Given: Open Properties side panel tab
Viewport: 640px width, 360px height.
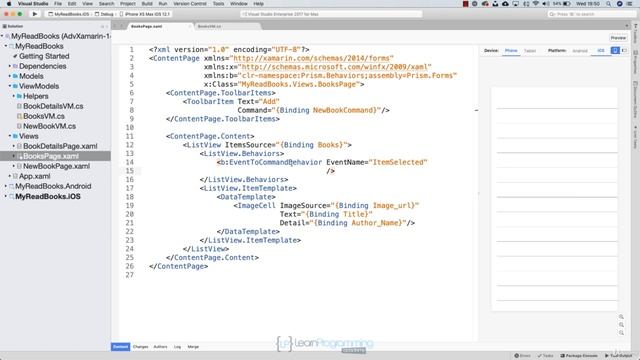Looking at the screenshot, I should (636, 62).
